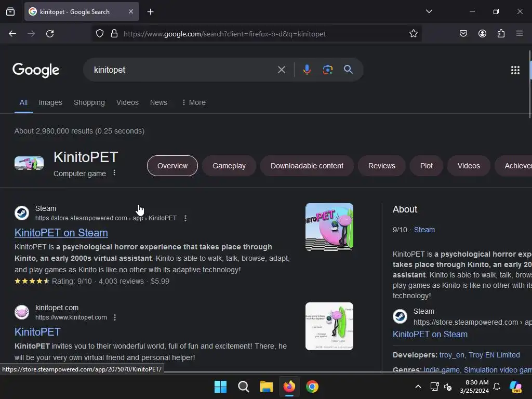
Task: Click the Steam favicon of the first result
Action: [22, 213]
